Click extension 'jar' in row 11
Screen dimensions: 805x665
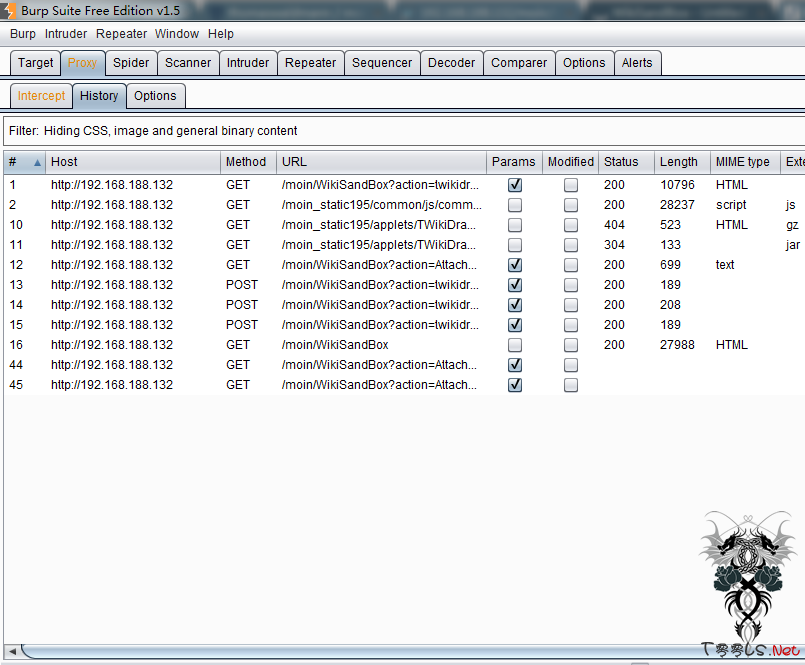coord(793,245)
